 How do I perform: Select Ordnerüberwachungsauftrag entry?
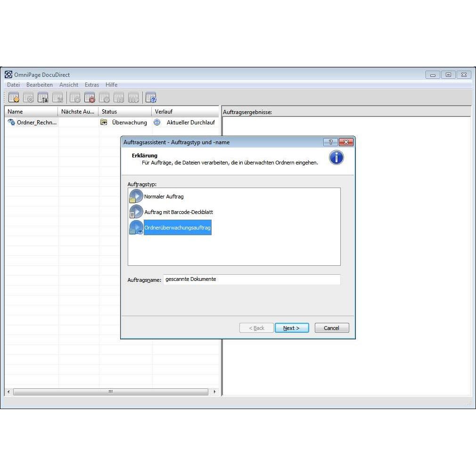pyautogui.click(x=177, y=227)
